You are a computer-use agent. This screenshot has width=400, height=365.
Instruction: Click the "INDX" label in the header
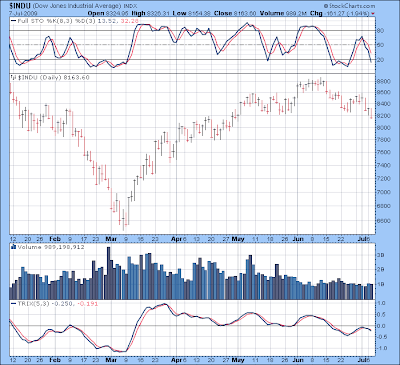pyautogui.click(x=130, y=6)
